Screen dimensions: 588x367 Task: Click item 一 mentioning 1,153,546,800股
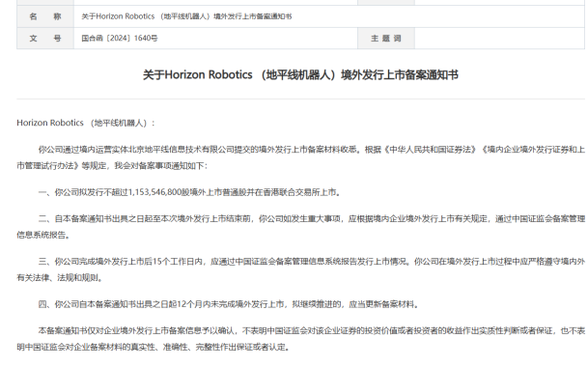tap(190, 192)
